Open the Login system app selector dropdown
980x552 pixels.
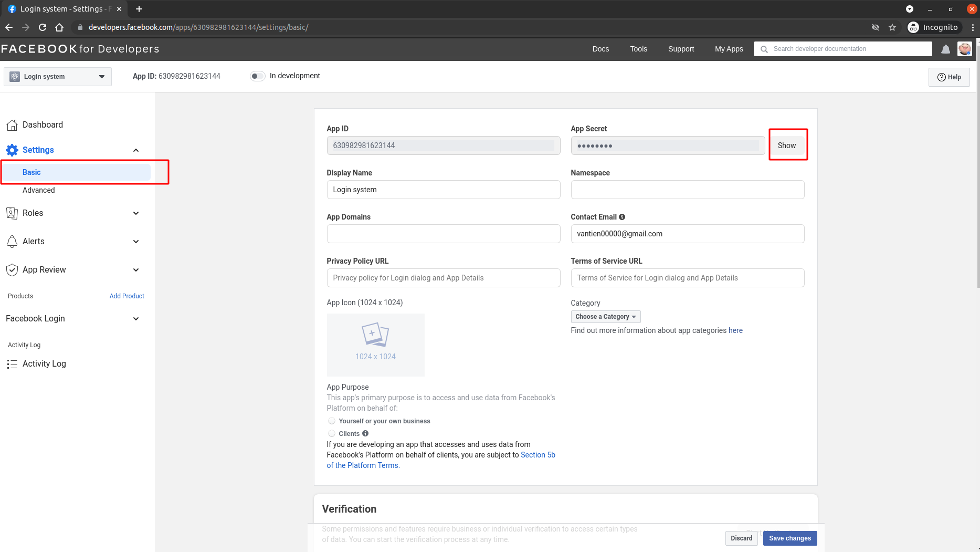tap(58, 77)
